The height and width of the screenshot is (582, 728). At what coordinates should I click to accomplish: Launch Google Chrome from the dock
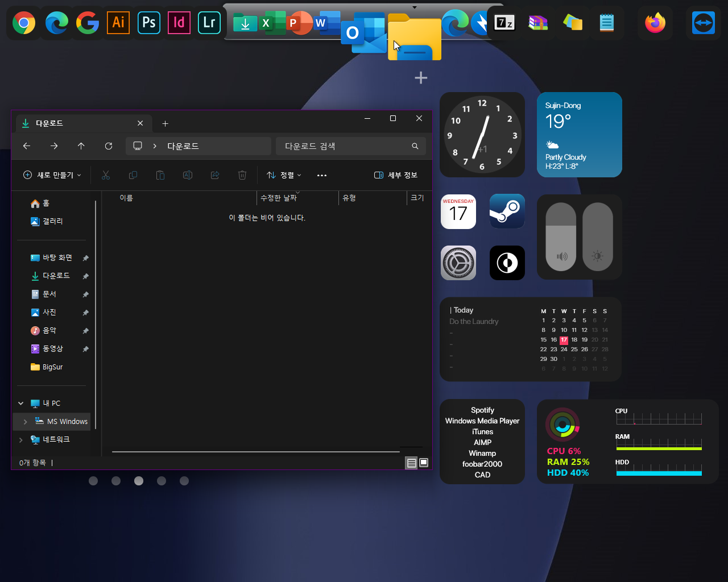point(24,23)
